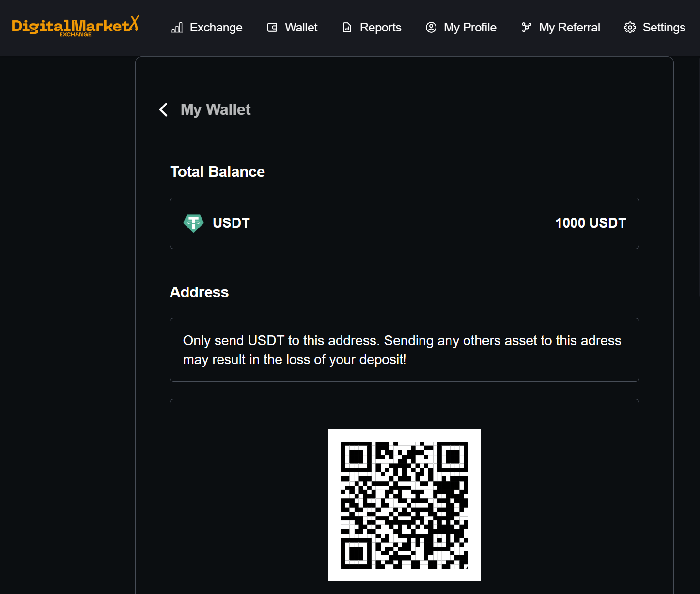Viewport: 700px width, 594px height.
Task: Click the My Referral branch icon
Action: (x=527, y=28)
